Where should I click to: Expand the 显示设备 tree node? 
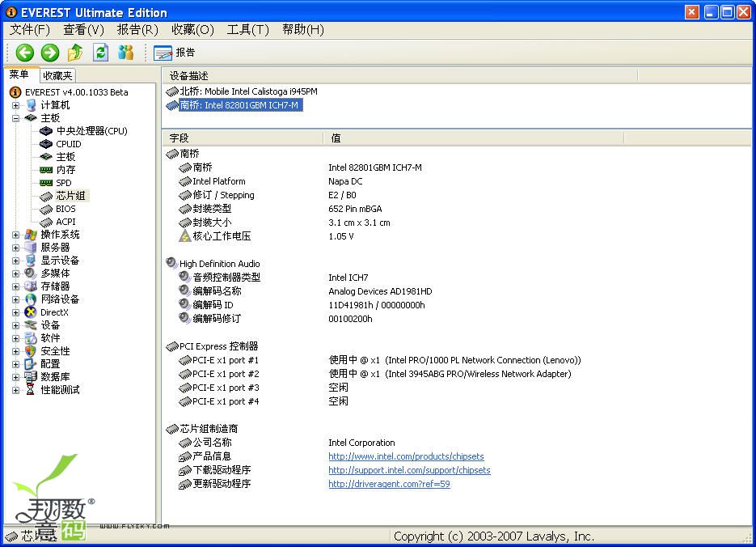[x=16, y=261]
